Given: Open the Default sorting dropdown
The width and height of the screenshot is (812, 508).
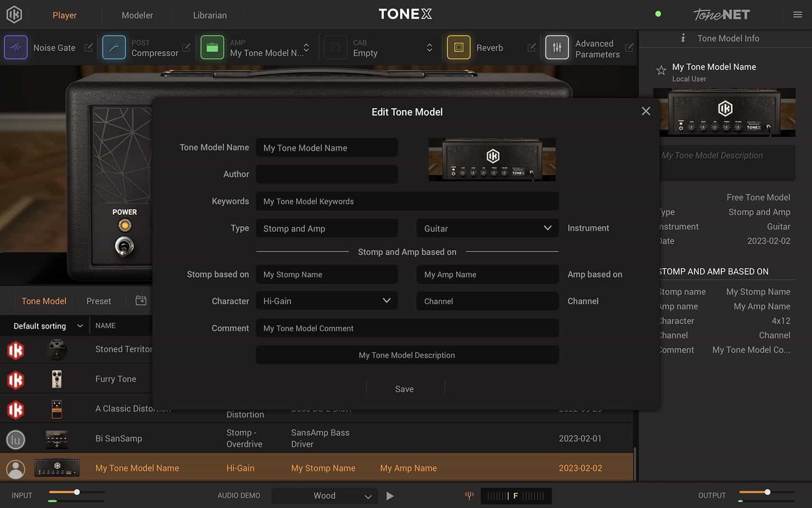Looking at the screenshot, I should pyautogui.click(x=48, y=326).
